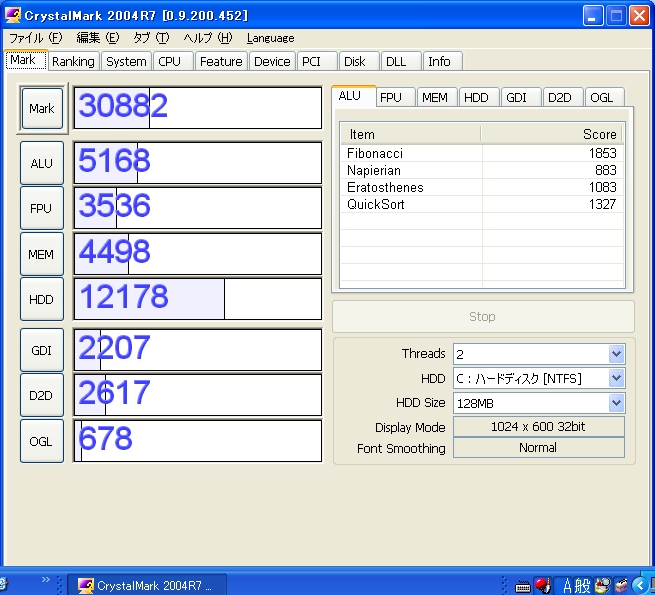Open the ファイル (F) menu
The width and height of the screenshot is (655, 595).
pos(36,38)
